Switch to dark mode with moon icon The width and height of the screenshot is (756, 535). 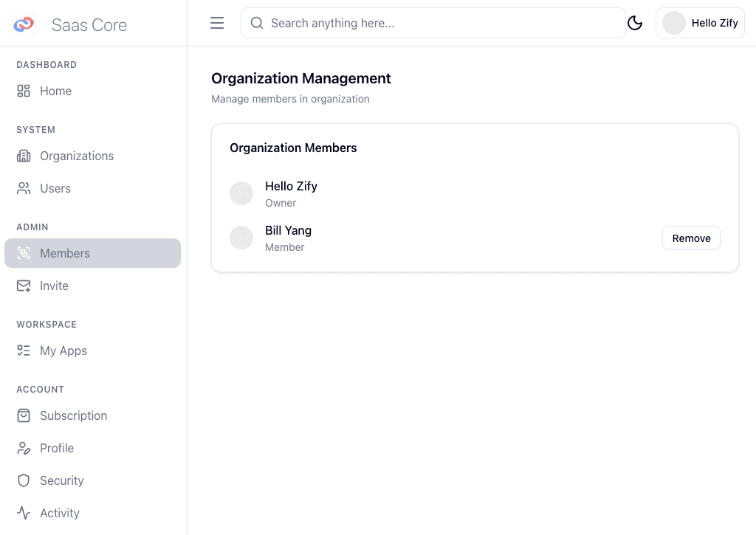pos(635,23)
